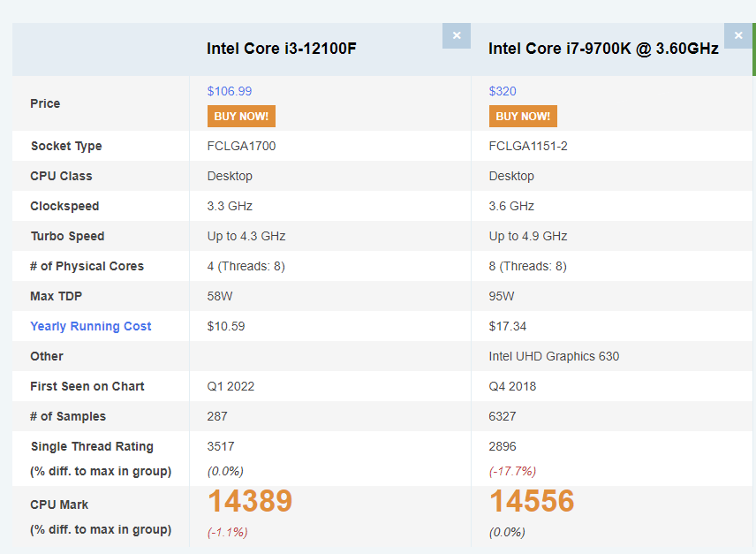Screen dimensions: 756x554
Task: Click the Q4 2018 first seen value
Action: click(512, 386)
